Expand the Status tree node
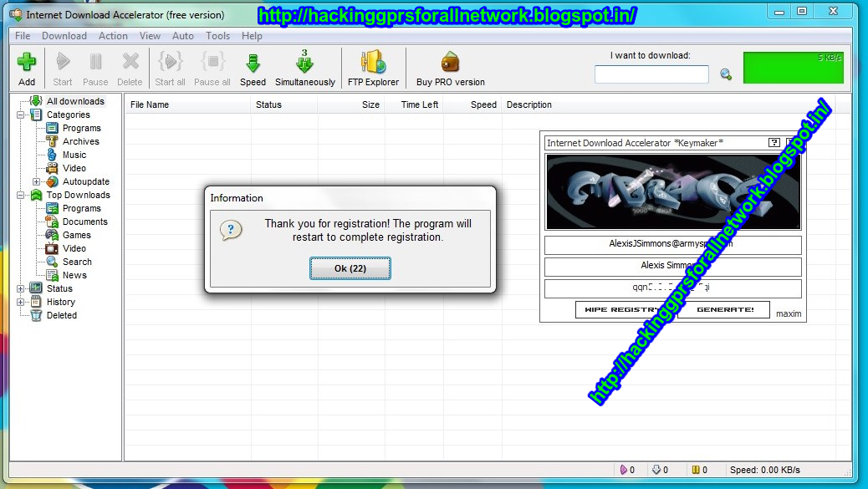 coord(20,288)
